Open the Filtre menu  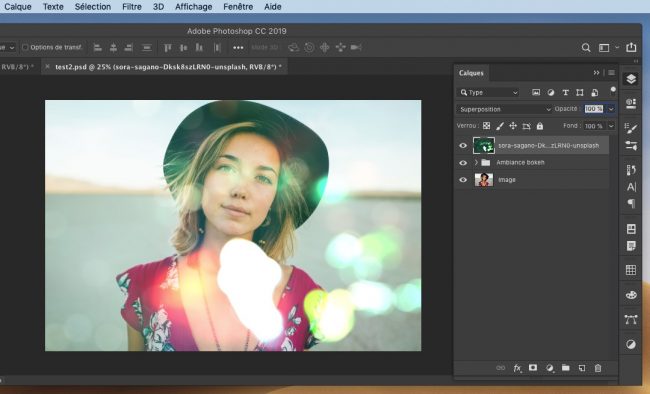pos(132,7)
